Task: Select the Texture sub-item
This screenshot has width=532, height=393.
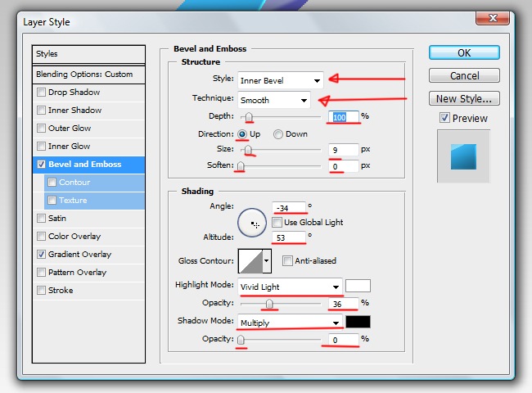Action: [72, 201]
